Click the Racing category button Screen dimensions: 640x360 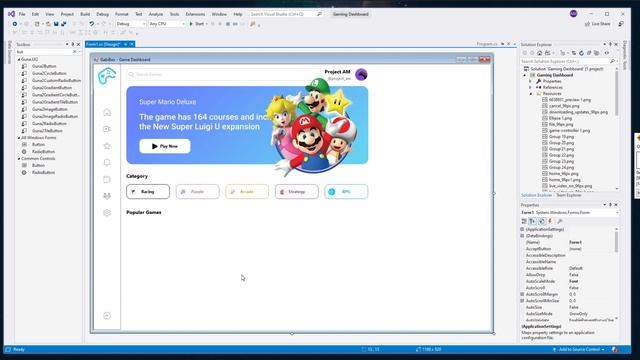[x=148, y=191]
